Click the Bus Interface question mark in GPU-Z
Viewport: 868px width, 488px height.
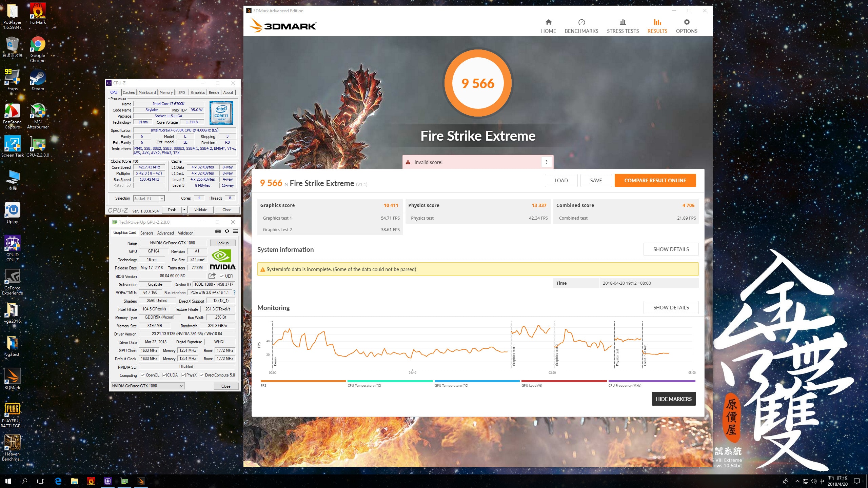click(234, 292)
